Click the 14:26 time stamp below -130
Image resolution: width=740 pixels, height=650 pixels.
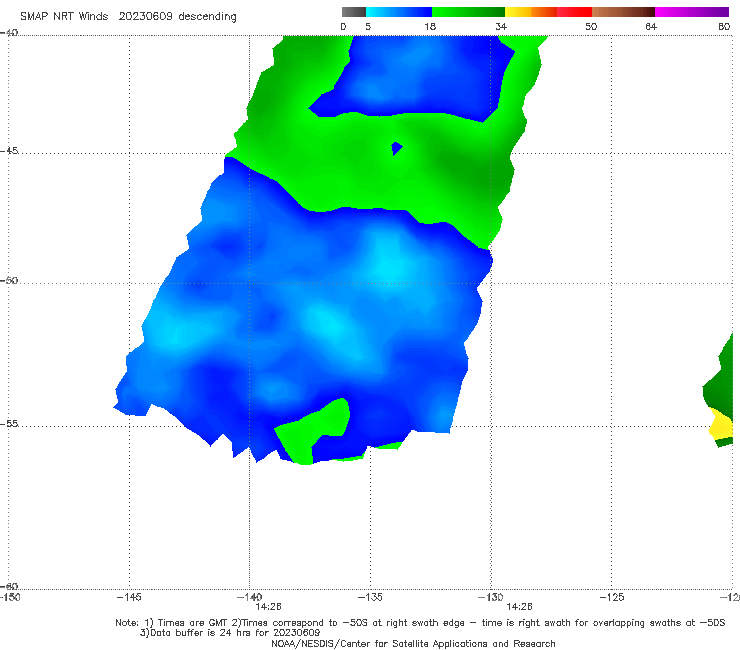(x=519, y=607)
